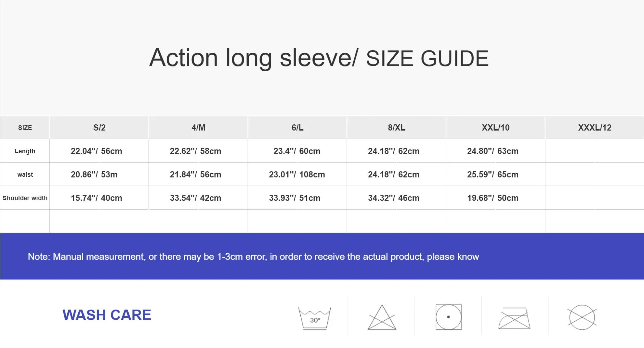Viewport: 644px width, 348px height.
Task: Select the 8/XL size column header
Action: click(396, 128)
